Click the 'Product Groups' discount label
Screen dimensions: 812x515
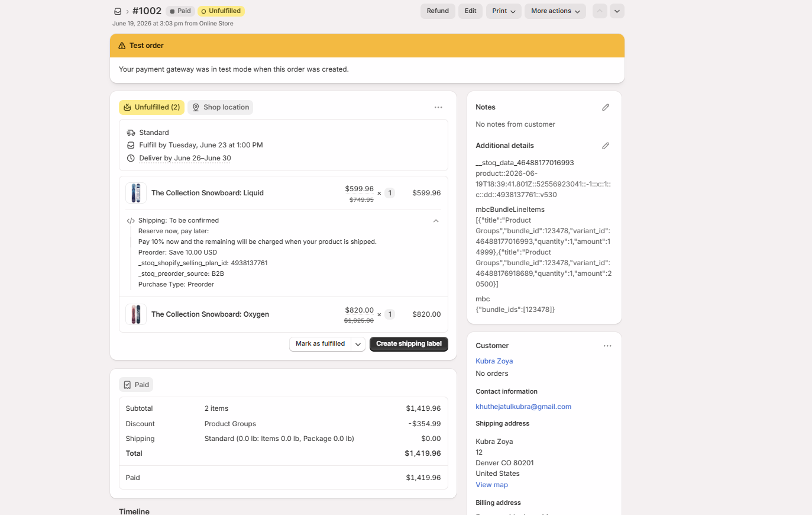230,424
